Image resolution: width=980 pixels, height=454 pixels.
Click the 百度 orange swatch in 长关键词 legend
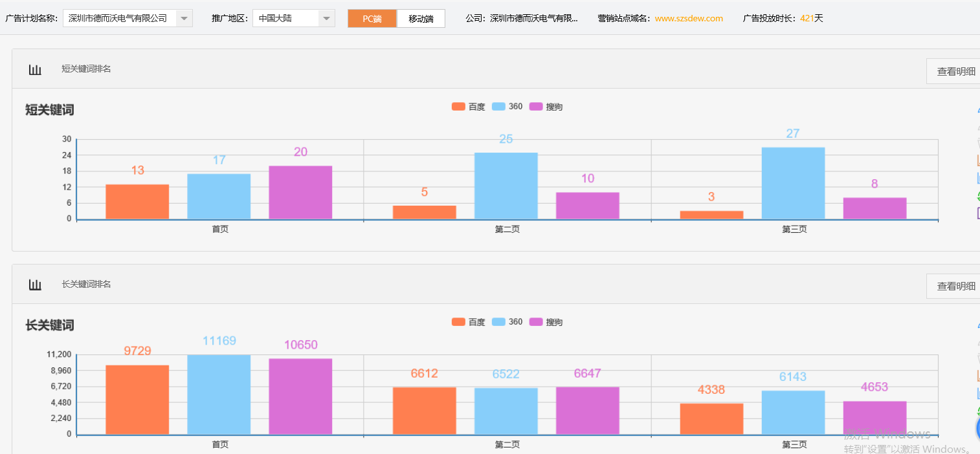(x=458, y=322)
